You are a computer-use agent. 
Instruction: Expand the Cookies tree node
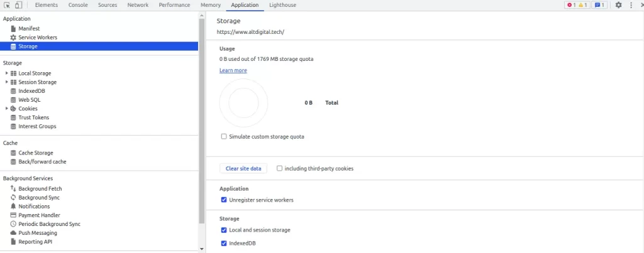[x=6, y=109]
